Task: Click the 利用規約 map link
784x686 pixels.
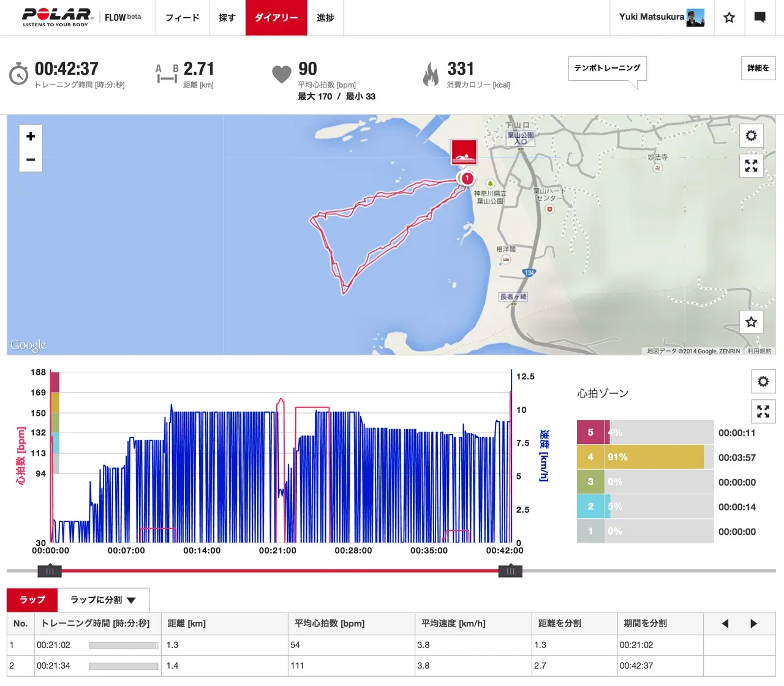Action: pyautogui.click(x=759, y=351)
